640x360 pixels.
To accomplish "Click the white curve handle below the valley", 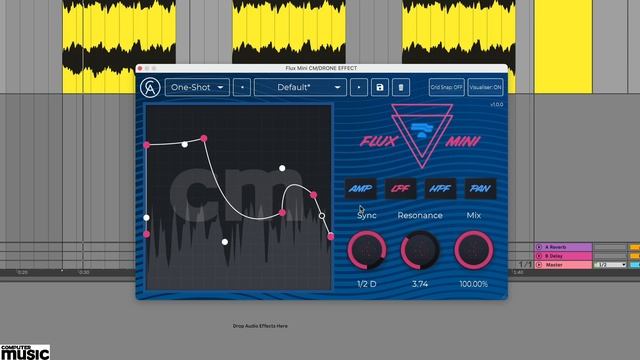I will [x=224, y=242].
